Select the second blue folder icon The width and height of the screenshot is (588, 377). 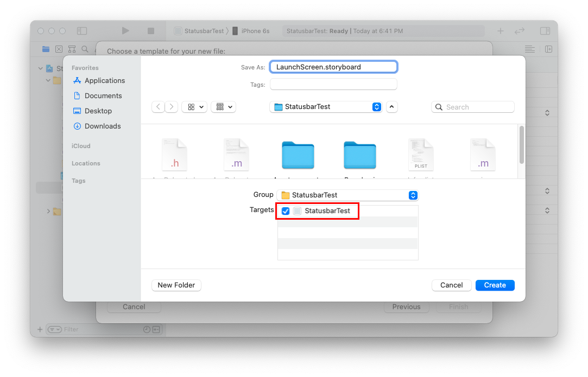(x=359, y=155)
